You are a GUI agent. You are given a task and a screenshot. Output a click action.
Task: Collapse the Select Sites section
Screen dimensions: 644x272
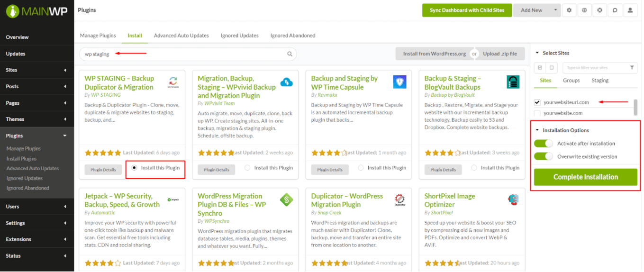pos(537,53)
